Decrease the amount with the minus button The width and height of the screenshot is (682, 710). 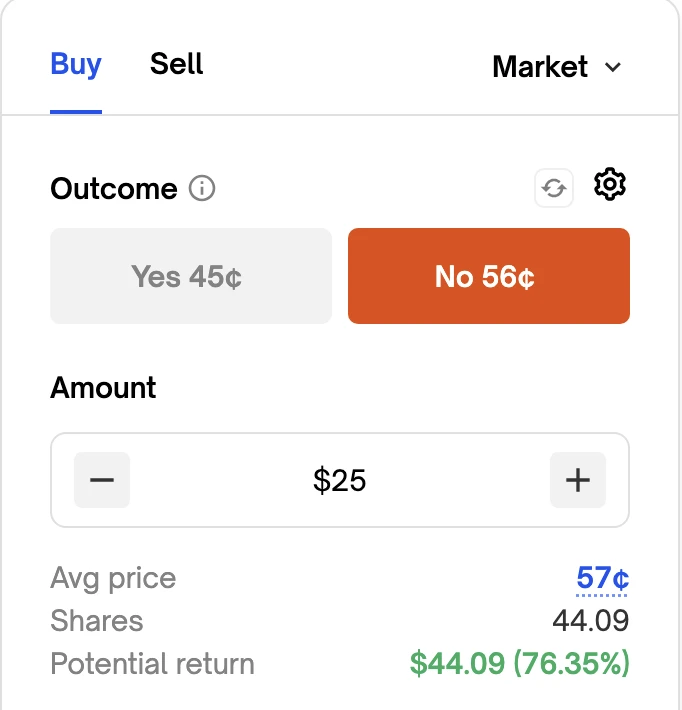[102, 480]
